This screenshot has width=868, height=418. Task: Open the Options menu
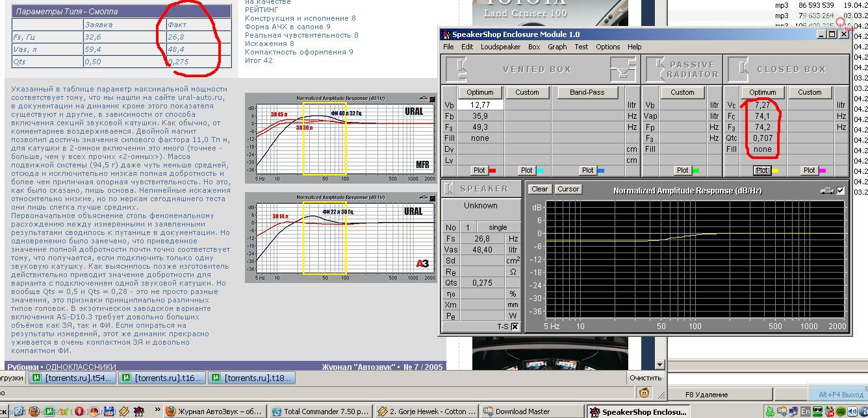pyautogui.click(x=608, y=47)
